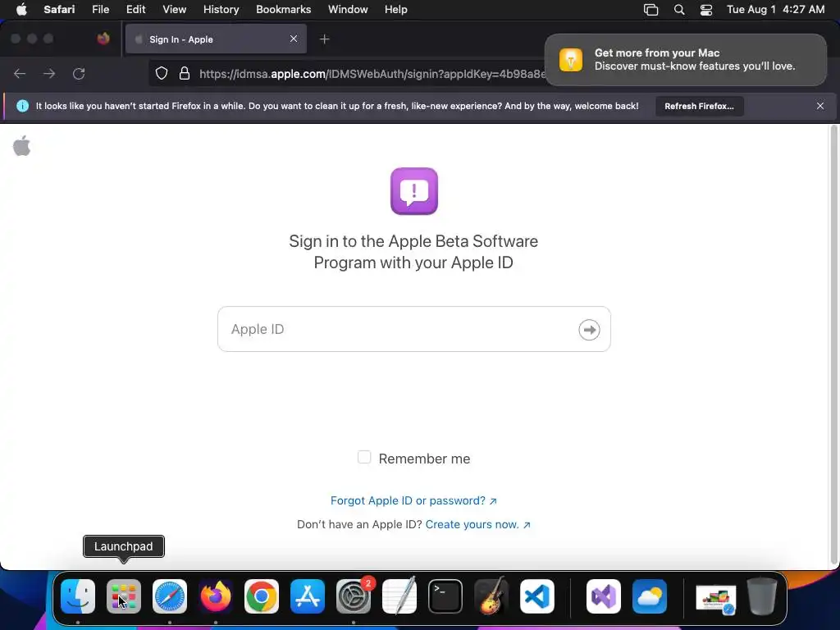Select the Sign In - Apple tab
Viewport: 840px width, 630px height.
216,39
